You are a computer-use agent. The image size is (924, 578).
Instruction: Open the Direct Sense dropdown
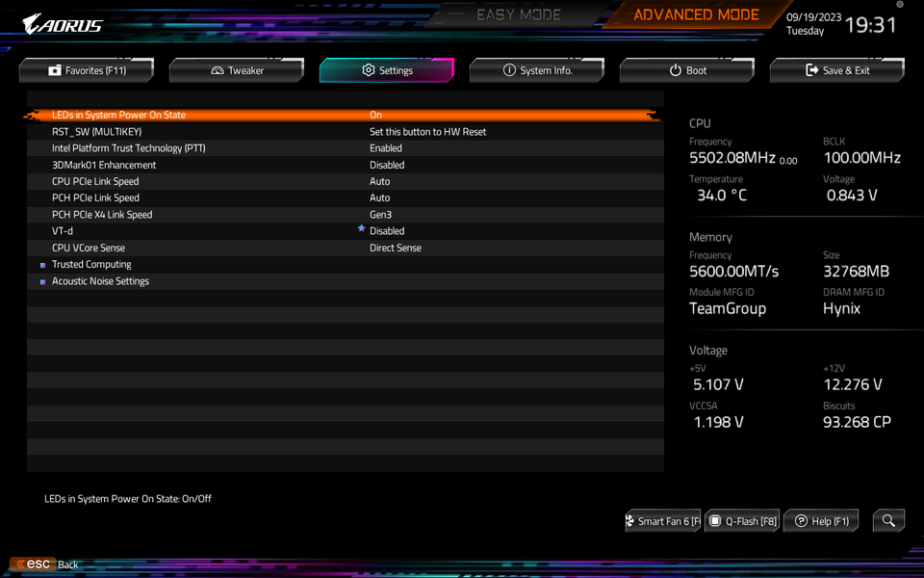click(396, 248)
